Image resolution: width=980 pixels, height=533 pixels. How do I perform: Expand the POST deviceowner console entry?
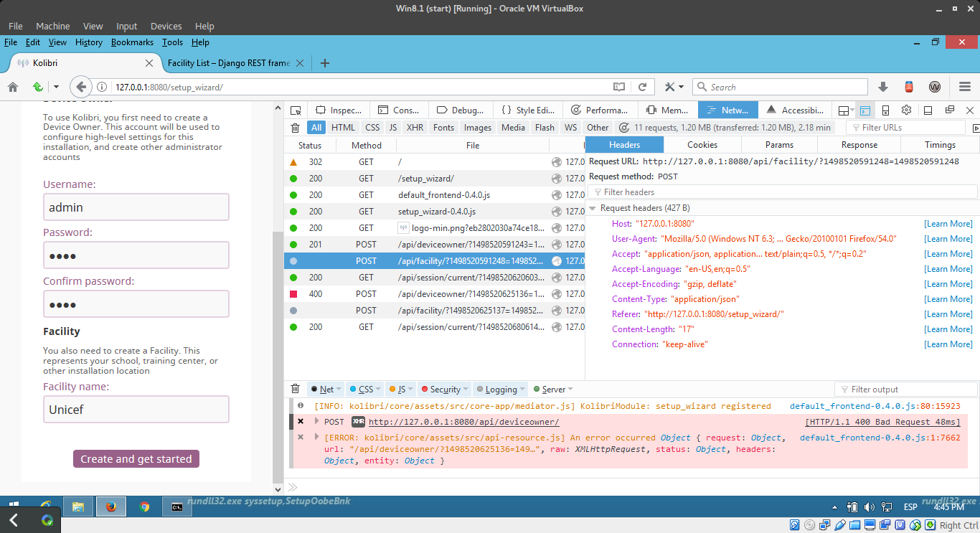pos(316,421)
